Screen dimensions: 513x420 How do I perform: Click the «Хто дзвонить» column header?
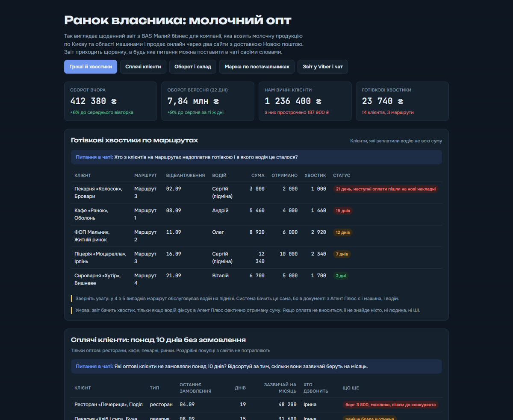[316, 388]
